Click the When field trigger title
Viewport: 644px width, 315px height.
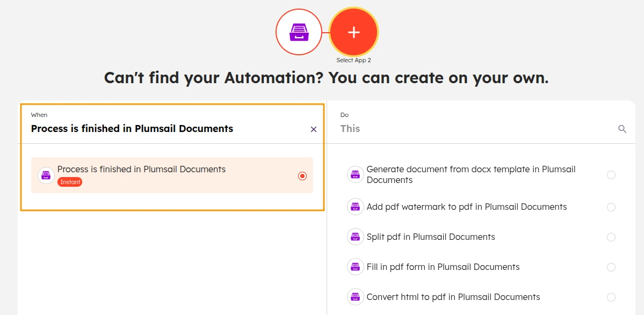[132, 129]
